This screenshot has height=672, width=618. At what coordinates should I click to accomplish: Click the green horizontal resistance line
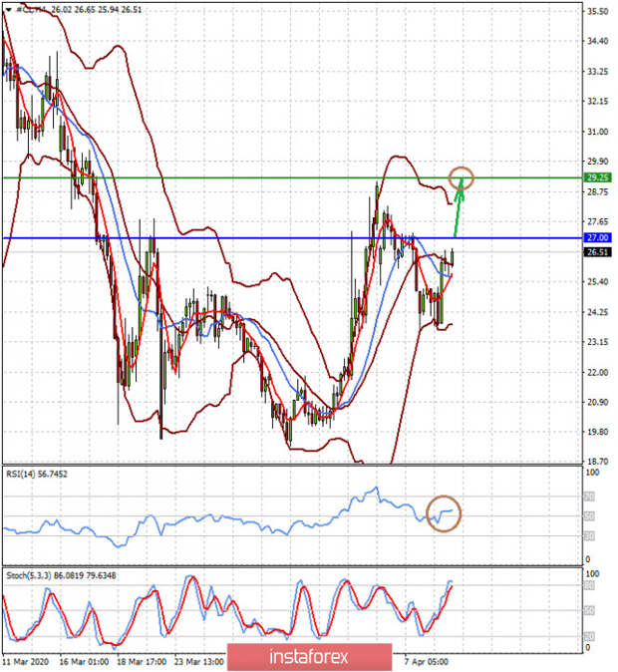[199, 177]
